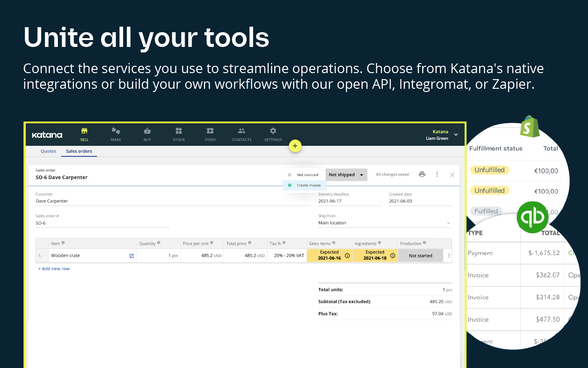
Task: Navigate to the STOCK section
Action: tap(179, 134)
